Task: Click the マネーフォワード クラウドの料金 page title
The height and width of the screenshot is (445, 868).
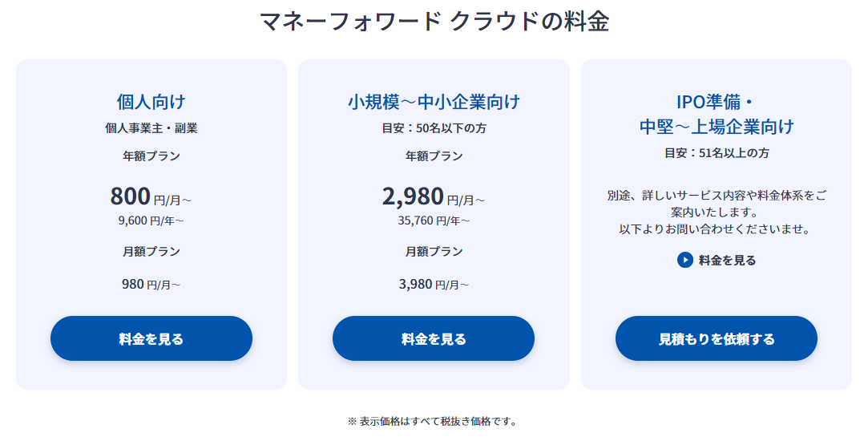Action: tap(434, 21)
